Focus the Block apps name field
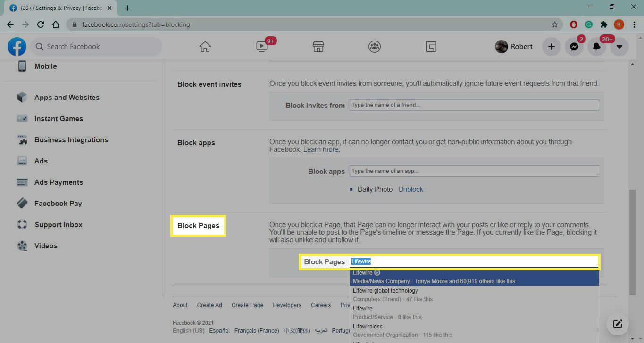 [x=474, y=171]
